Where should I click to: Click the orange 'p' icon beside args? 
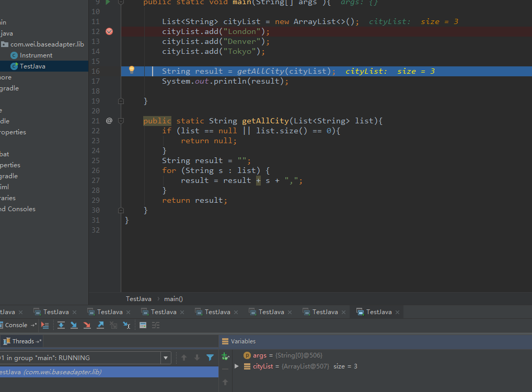pyautogui.click(x=247, y=355)
